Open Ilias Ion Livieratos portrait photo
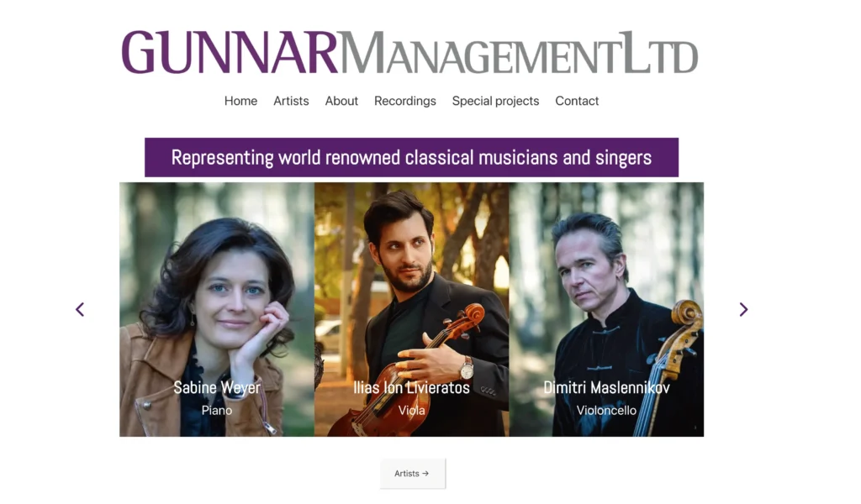 (x=411, y=309)
